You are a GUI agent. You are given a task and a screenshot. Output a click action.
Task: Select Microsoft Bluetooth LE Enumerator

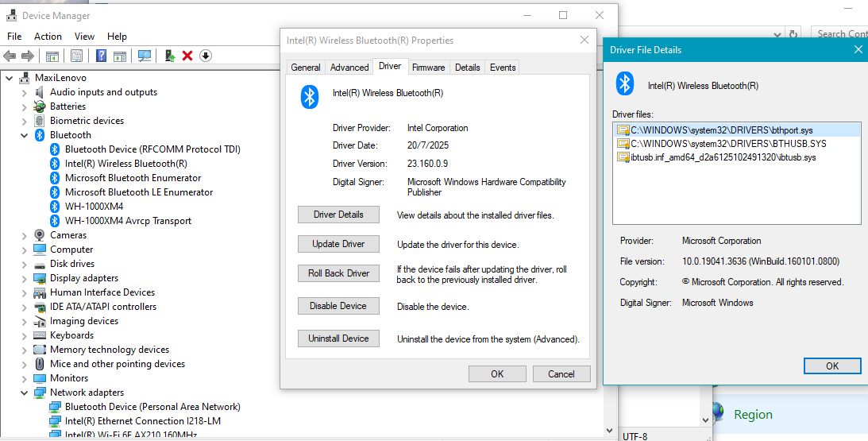click(x=139, y=192)
